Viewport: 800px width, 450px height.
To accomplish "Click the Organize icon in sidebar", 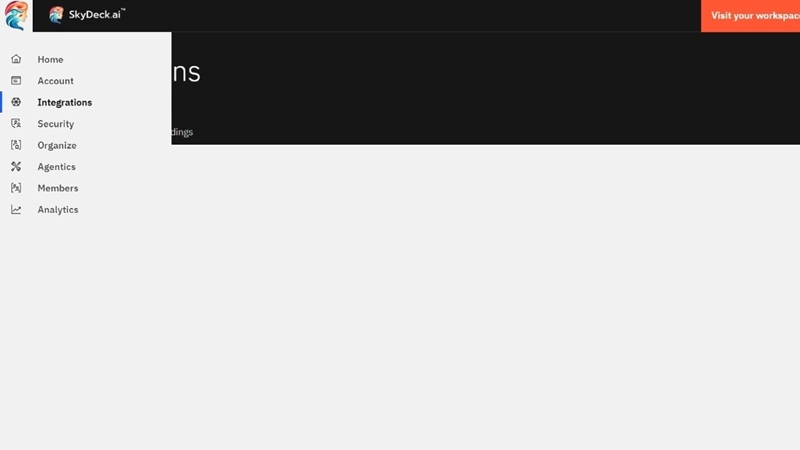I will [16, 146].
